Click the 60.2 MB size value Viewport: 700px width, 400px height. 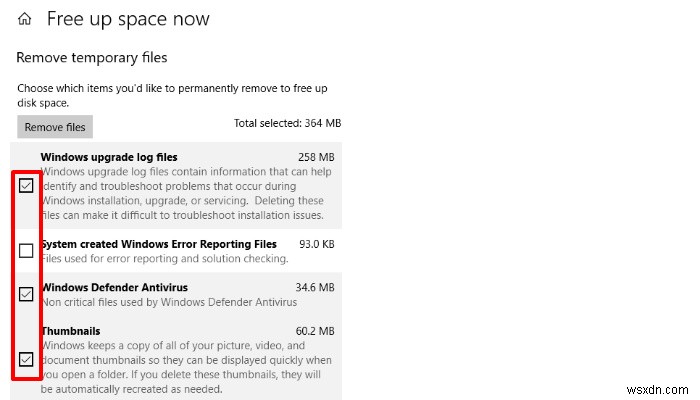[x=317, y=331]
